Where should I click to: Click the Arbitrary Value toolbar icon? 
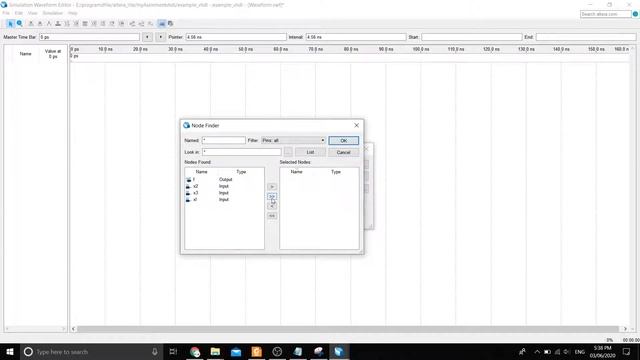point(112,24)
